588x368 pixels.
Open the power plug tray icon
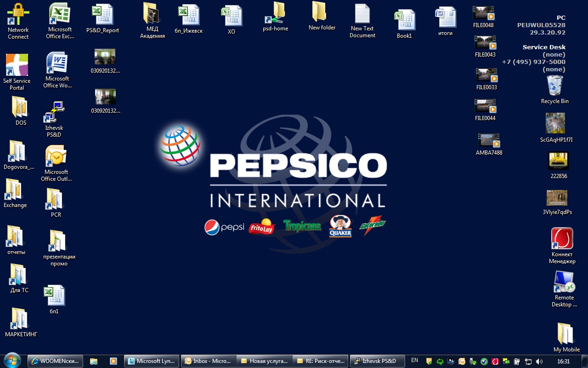(517, 362)
